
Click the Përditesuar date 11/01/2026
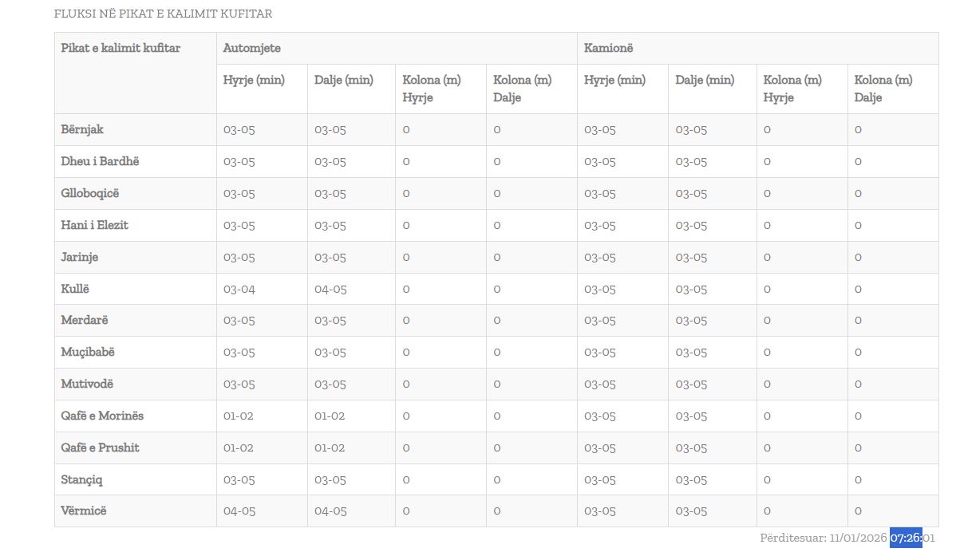[x=858, y=538]
